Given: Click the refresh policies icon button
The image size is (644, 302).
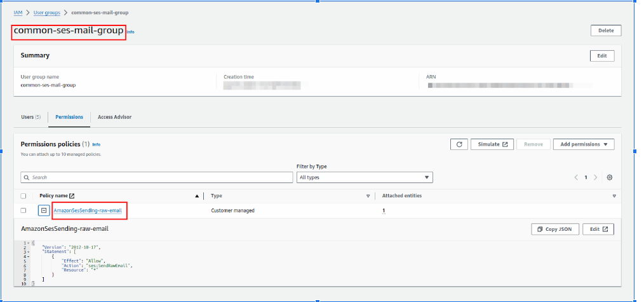Looking at the screenshot, I should tap(459, 144).
